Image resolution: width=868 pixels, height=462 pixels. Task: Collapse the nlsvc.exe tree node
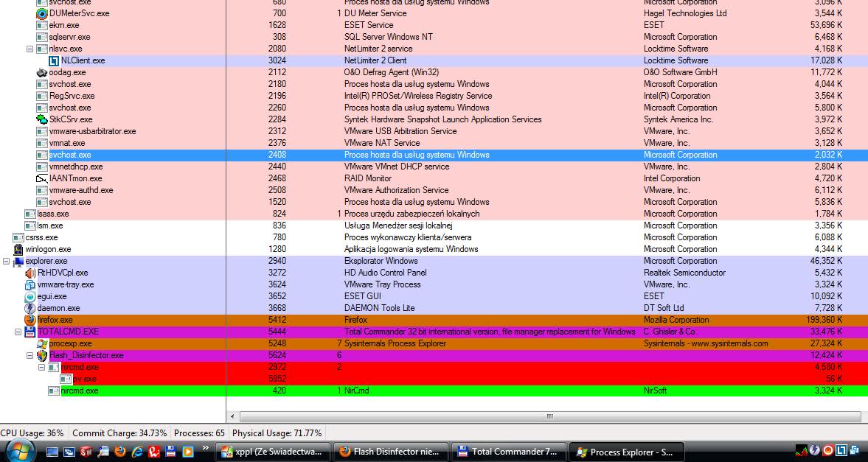(x=30, y=49)
